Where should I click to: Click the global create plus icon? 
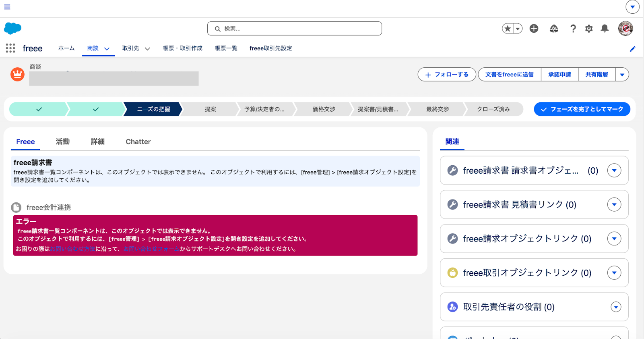click(534, 28)
